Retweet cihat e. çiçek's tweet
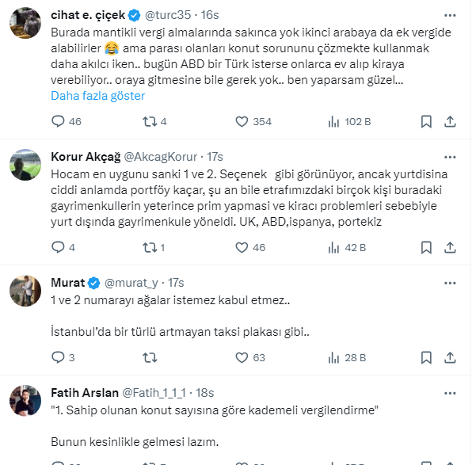This screenshot has height=465, width=476. (x=148, y=121)
